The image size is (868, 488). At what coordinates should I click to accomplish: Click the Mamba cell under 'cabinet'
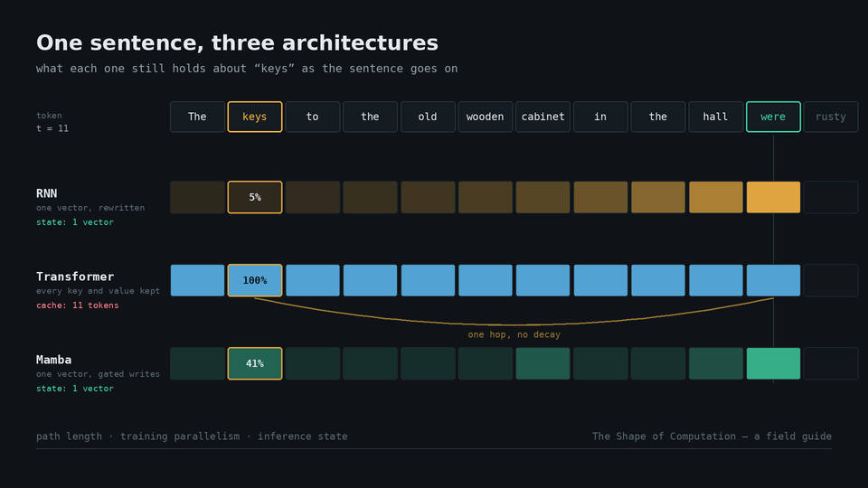tap(542, 363)
